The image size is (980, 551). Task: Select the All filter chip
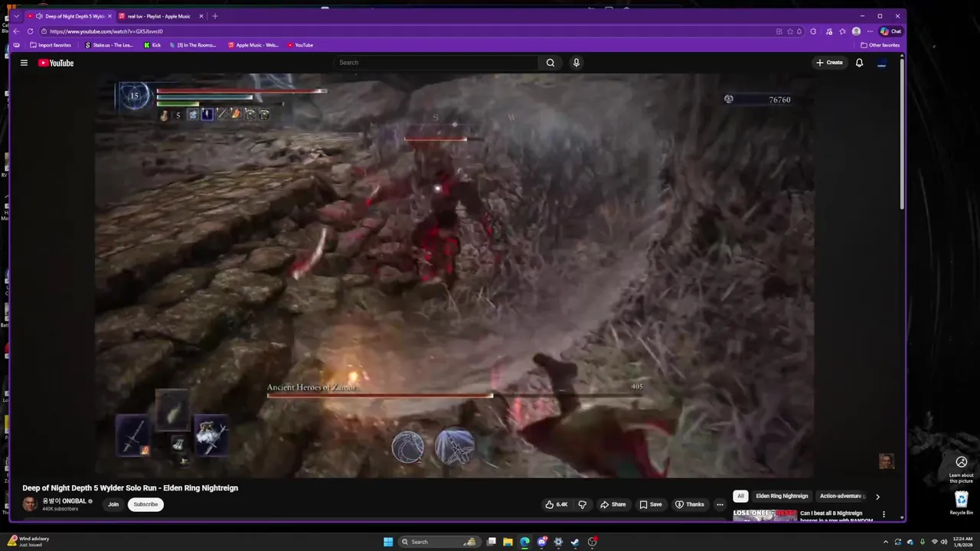[x=740, y=496]
